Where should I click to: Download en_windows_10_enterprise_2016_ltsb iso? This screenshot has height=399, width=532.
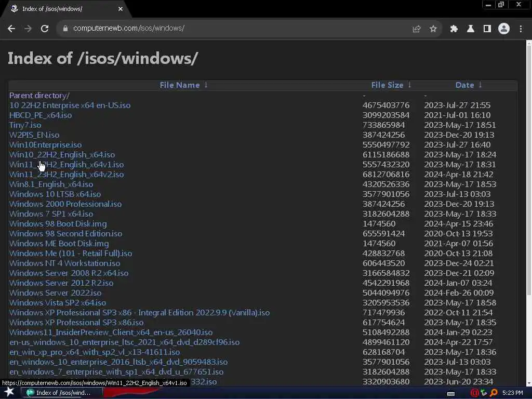pyautogui.click(x=118, y=362)
